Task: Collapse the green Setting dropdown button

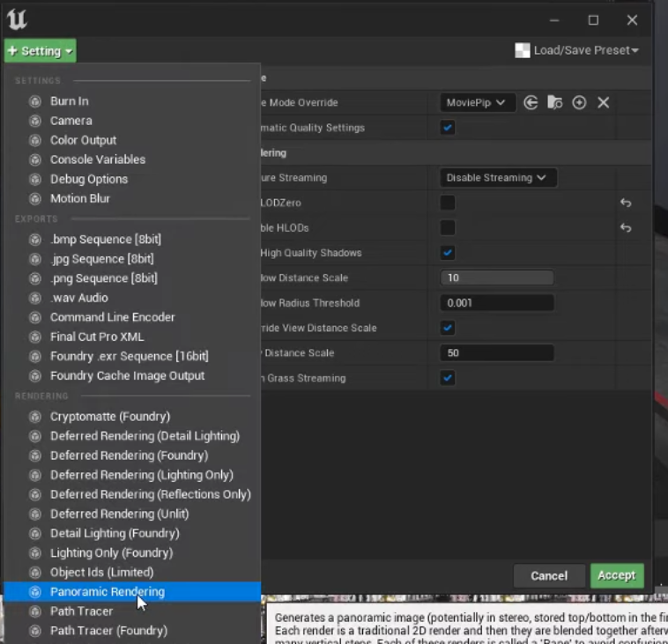Action: (40, 51)
